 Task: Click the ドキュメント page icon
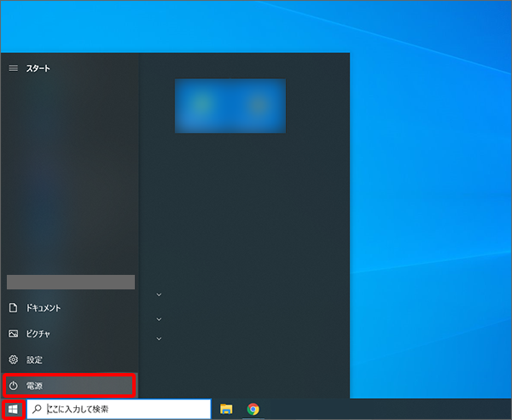tap(13, 307)
